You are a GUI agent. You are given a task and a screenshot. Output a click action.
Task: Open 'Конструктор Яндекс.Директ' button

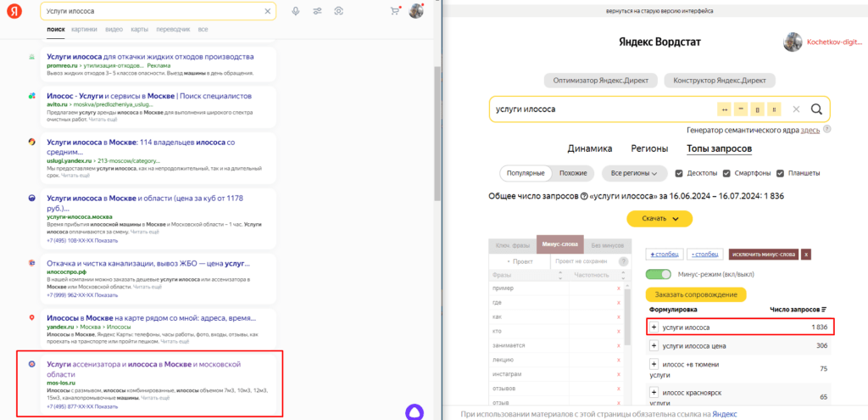coord(720,81)
